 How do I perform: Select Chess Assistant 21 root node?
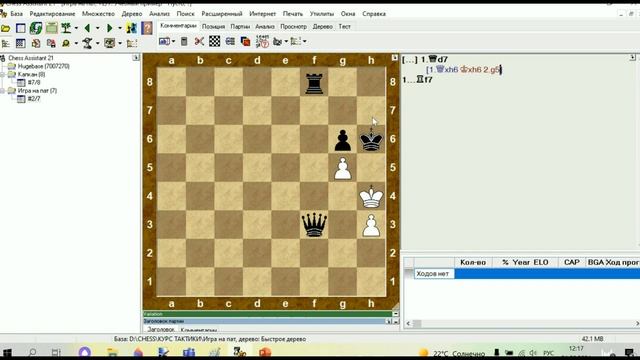[x=31, y=58]
